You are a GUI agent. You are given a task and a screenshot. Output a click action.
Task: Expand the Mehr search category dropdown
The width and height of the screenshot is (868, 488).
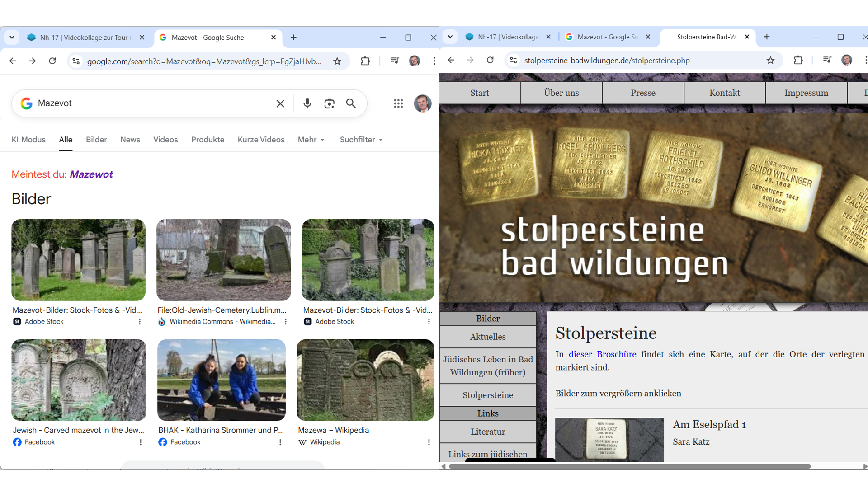[x=311, y=140]
